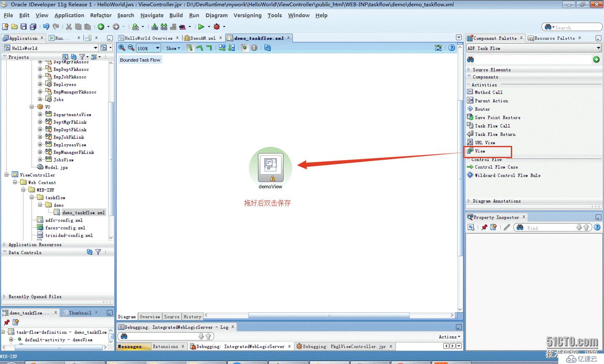Switch to the Overview view tab
The width and height of the screenshot is (604, 364).
(x=150, y=317)
